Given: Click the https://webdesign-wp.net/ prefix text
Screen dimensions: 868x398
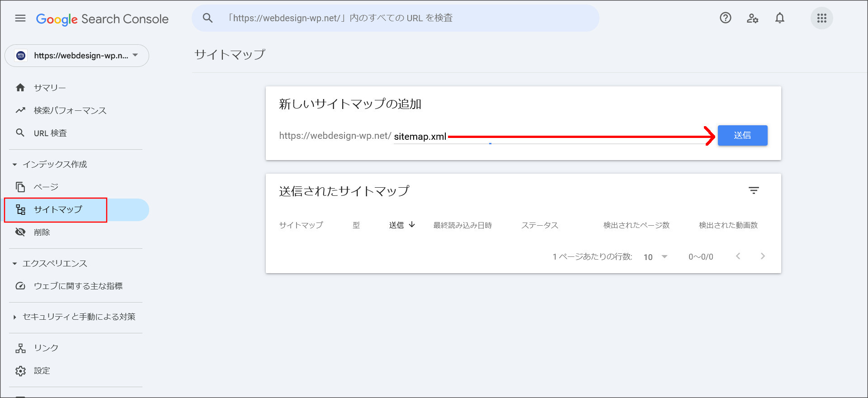Looking at the screenshot, I should pos(335,136).
